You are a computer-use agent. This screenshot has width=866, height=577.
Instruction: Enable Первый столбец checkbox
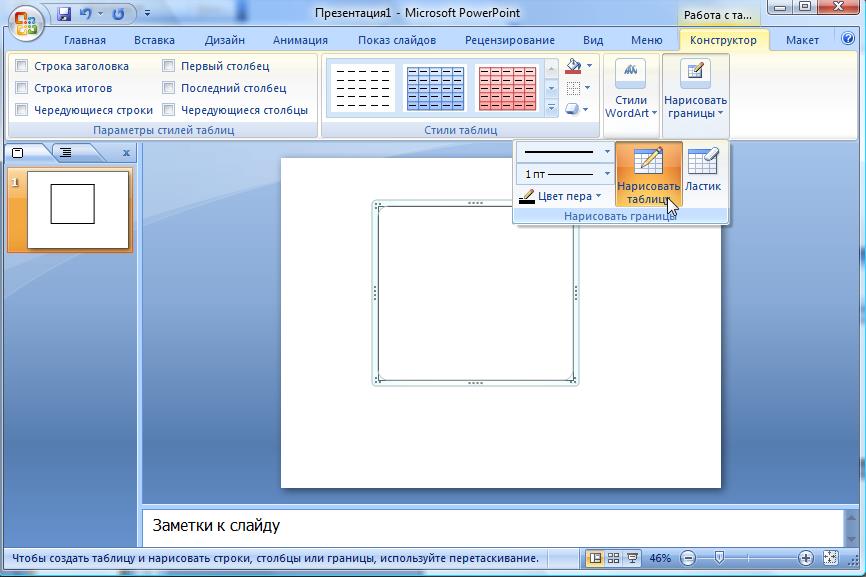pyautogui.click(x=168, y=66)
